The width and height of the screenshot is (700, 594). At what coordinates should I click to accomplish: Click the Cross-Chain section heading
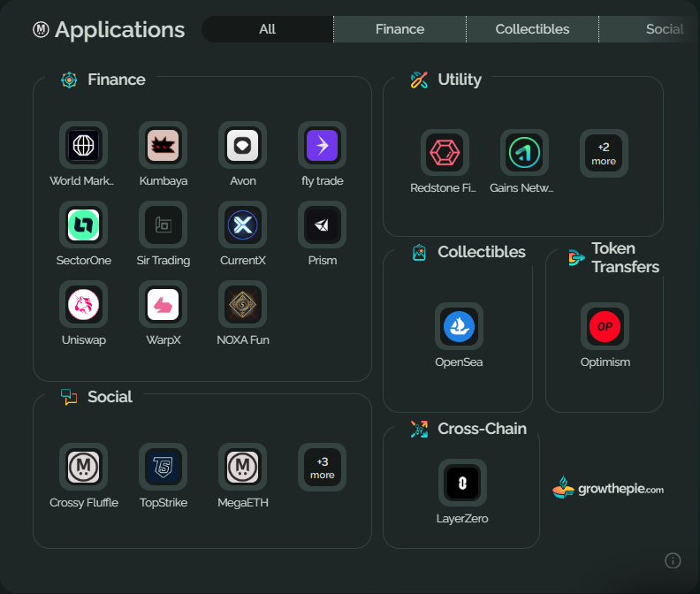click(x=483, y=429)
